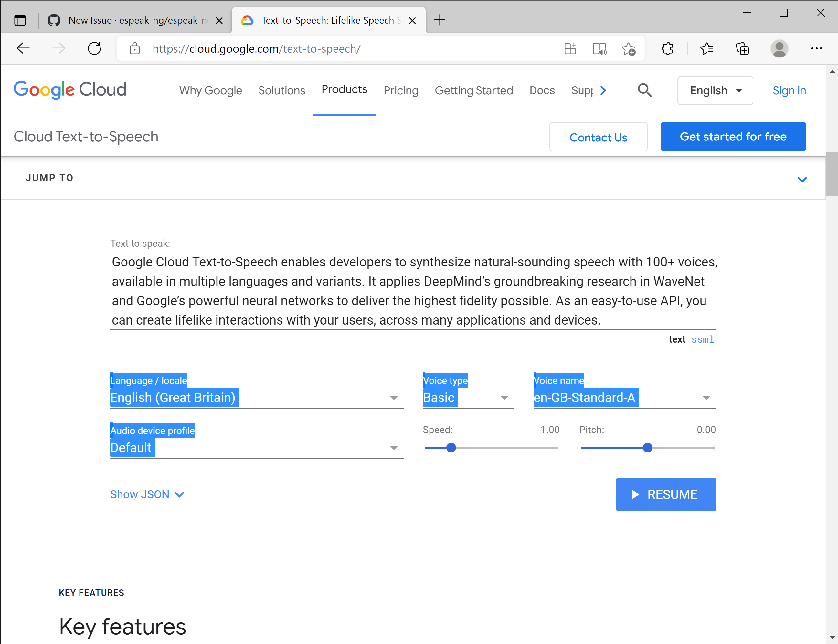Image resolution: width=838 pixels, height=644 pixels.
Task: Open the Favorites list icon
Action: coord(706,49)
